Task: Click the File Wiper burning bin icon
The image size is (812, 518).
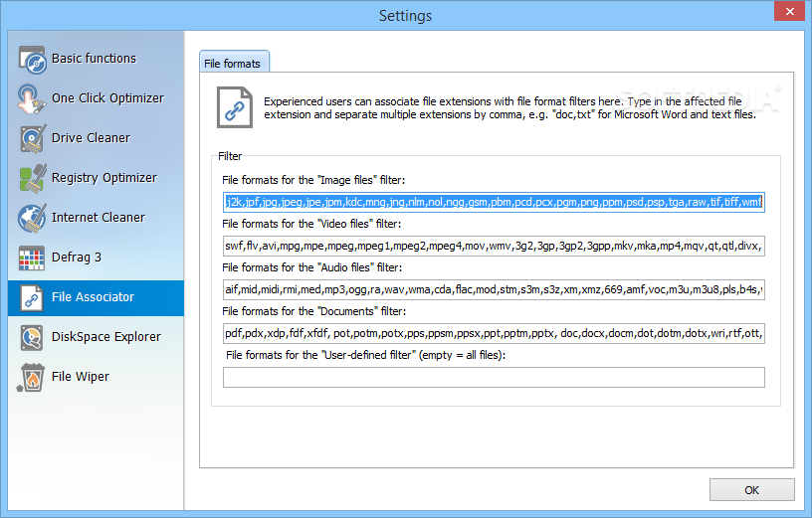Action: [31, 377]
